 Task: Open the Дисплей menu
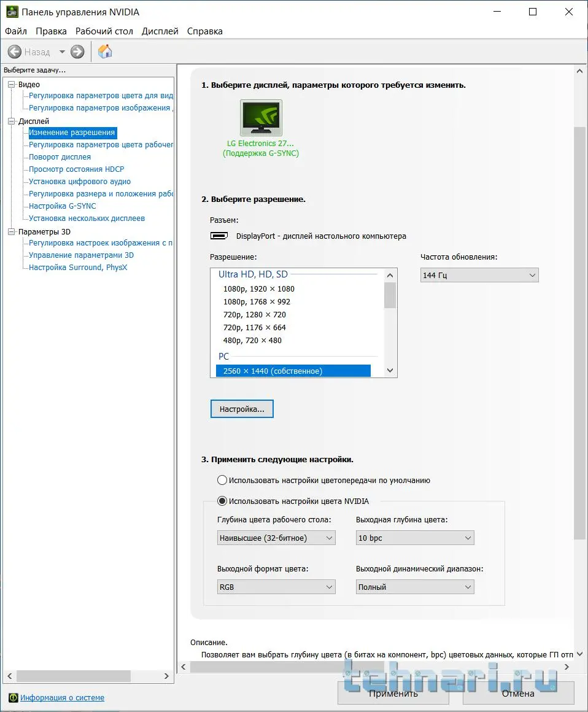coord(160,31)
